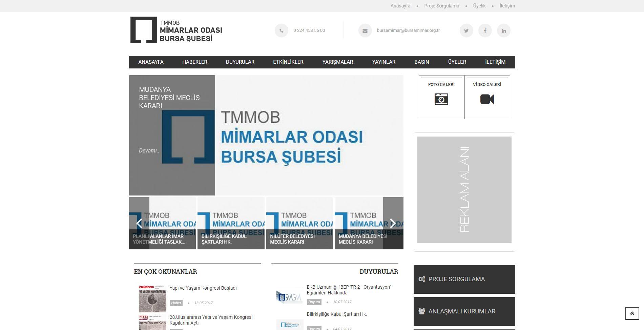Open the YARIŞMALAR menu item
The image size is (644, 330).
click(x=338, y=62)
